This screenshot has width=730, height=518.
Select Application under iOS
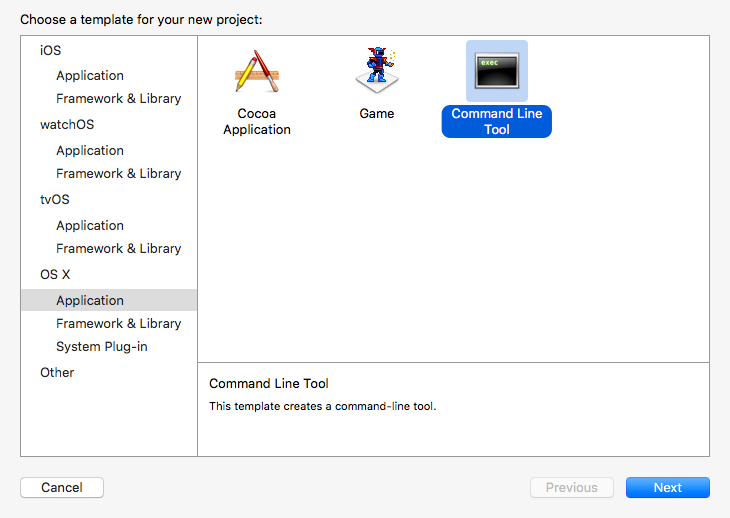click(x=90, y=75)
